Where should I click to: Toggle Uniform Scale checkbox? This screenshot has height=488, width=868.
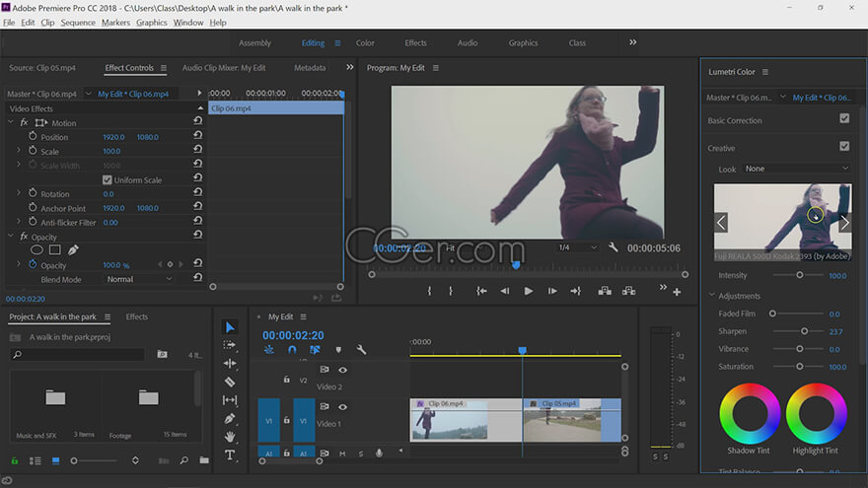pyautogui.click(x=108, y=179)
